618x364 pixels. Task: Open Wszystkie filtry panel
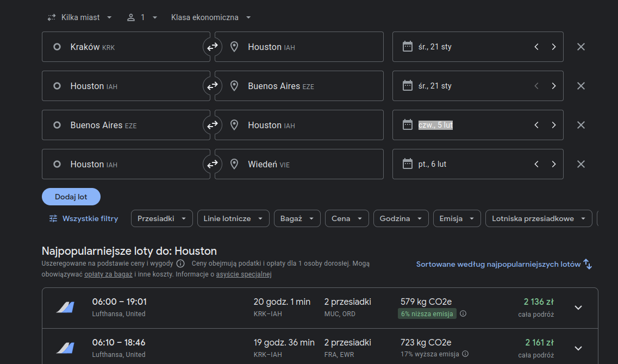pos(84,218)
